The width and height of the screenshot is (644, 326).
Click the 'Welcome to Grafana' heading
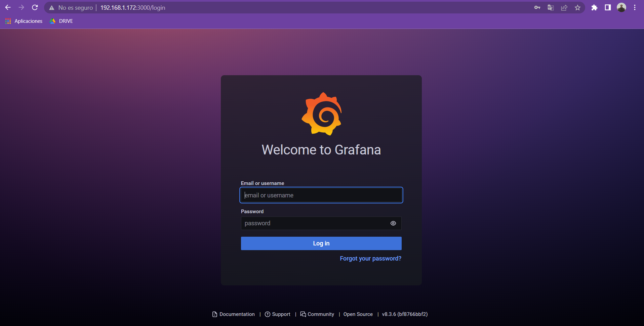(321, 150)
